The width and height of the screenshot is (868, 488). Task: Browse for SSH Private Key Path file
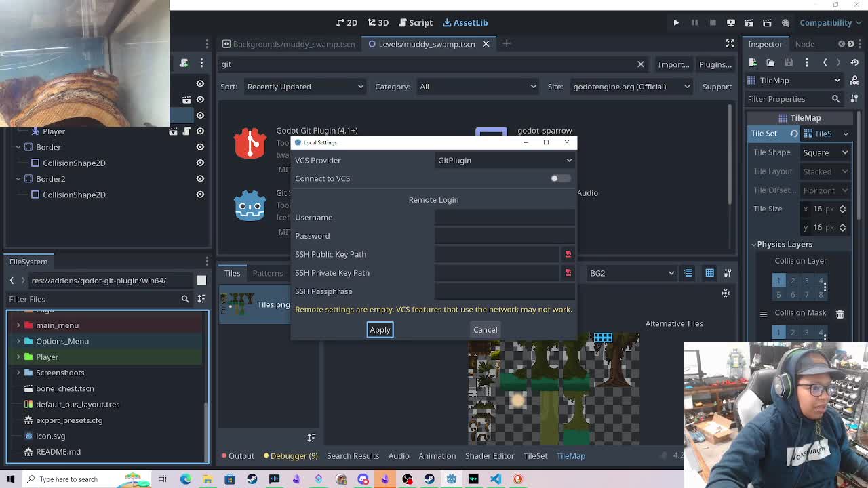coord(568,272)
